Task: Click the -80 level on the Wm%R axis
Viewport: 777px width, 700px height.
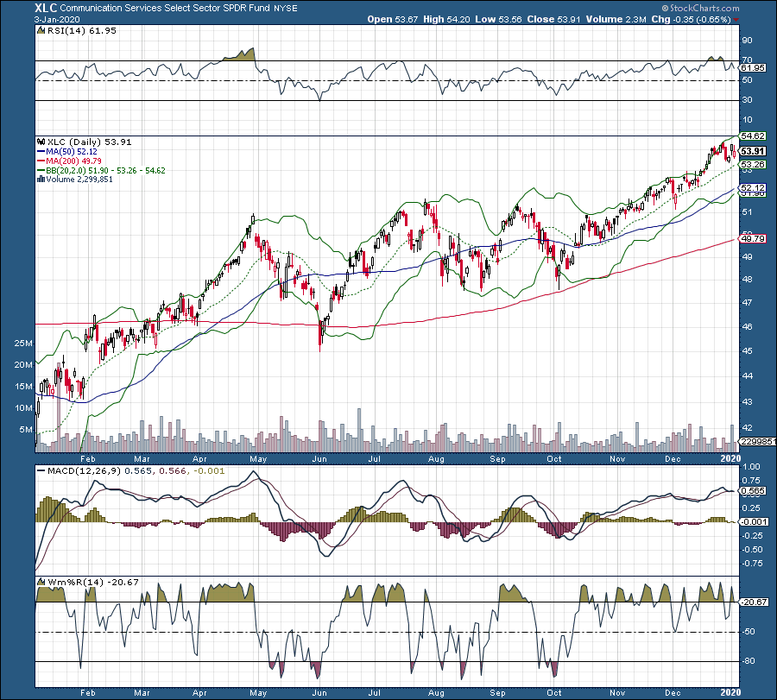Action: (x=749, y=661)
